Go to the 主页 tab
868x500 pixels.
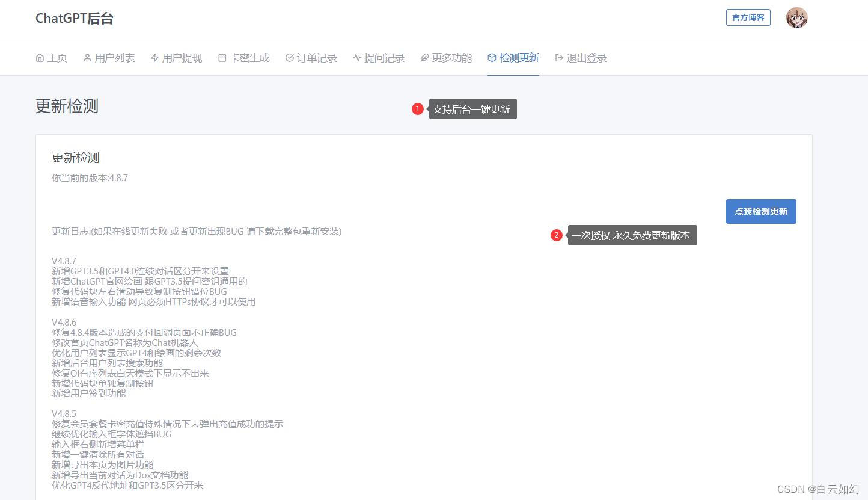pyautogui.click(x=51, y=58)
